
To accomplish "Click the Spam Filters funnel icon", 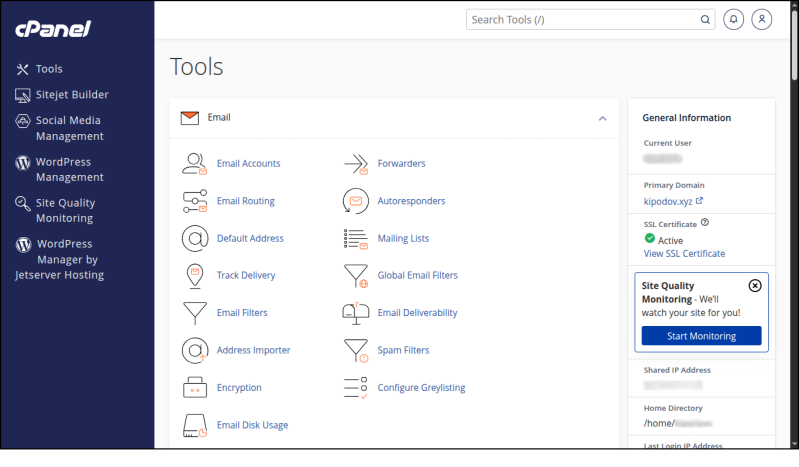I will coord(356,351).
